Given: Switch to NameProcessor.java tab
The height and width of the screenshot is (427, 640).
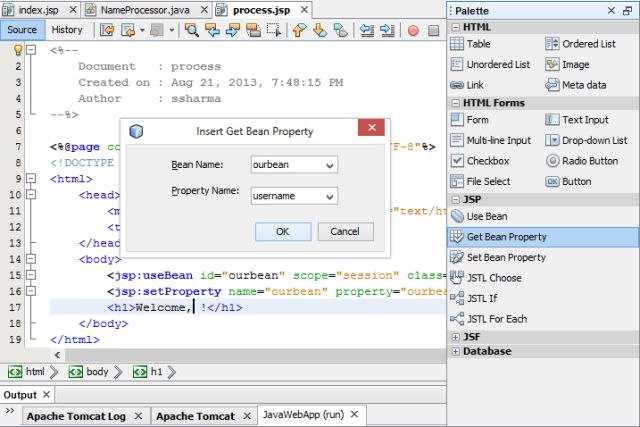Looking at the screenshot, I should pyautogui.click(x=145, y=10).
